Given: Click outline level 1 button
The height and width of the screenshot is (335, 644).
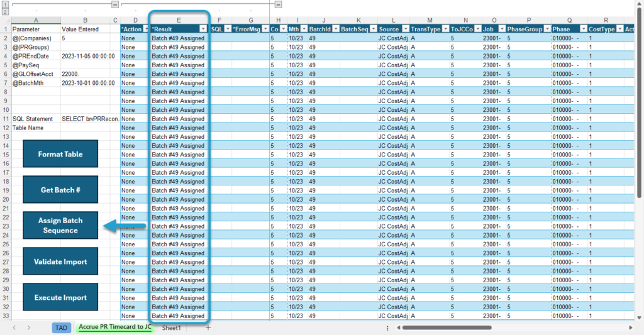Looking at the screenshot, I should point(5,5).
